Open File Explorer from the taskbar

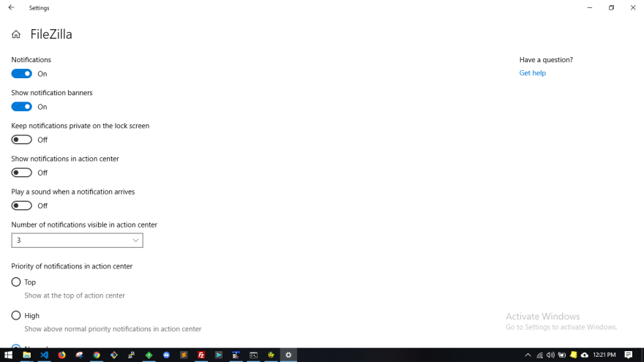26,355
